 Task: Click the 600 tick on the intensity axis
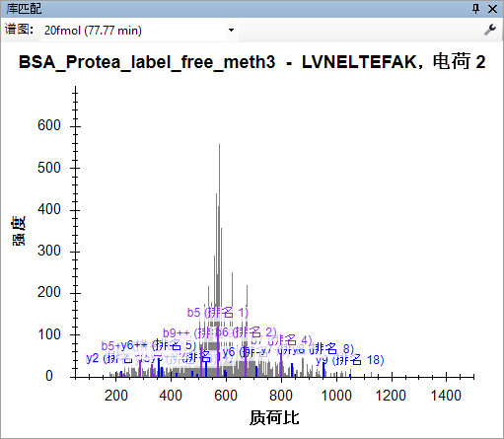[x=49, y=125]
